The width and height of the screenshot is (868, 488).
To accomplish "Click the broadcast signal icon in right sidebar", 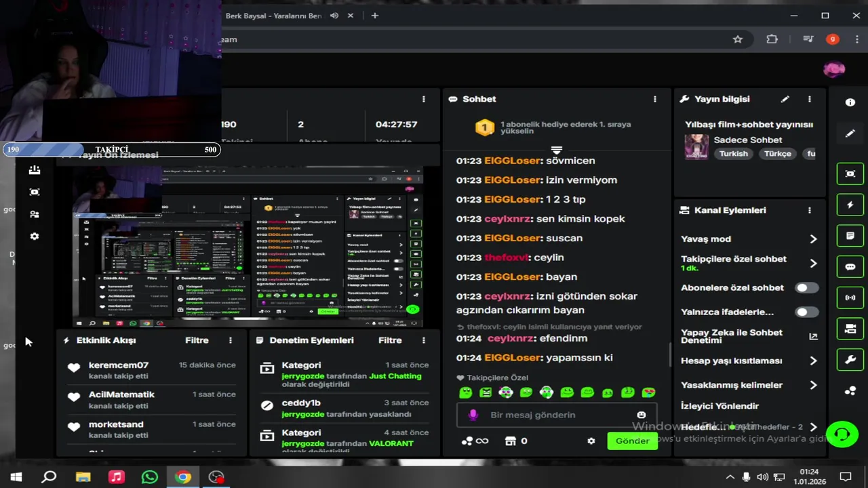I will [850, 298].
